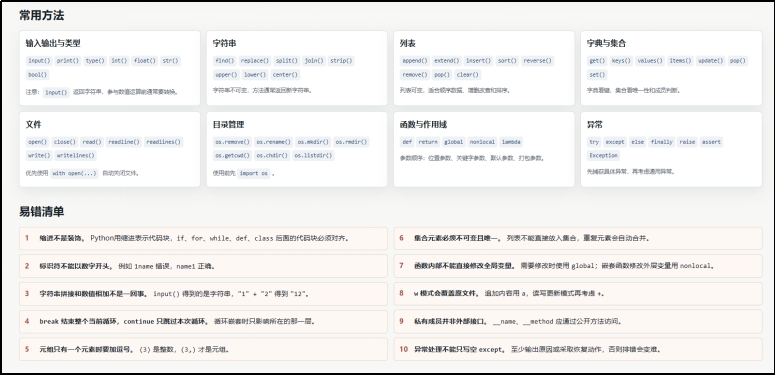Click the pop() chip in 列表 card
775x375 pixels.
click(x=442, y=75)
